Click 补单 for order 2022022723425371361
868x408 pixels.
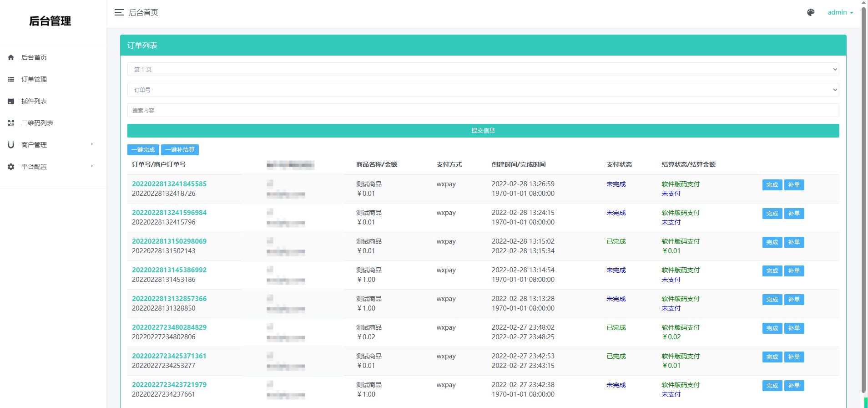(794, 357)
